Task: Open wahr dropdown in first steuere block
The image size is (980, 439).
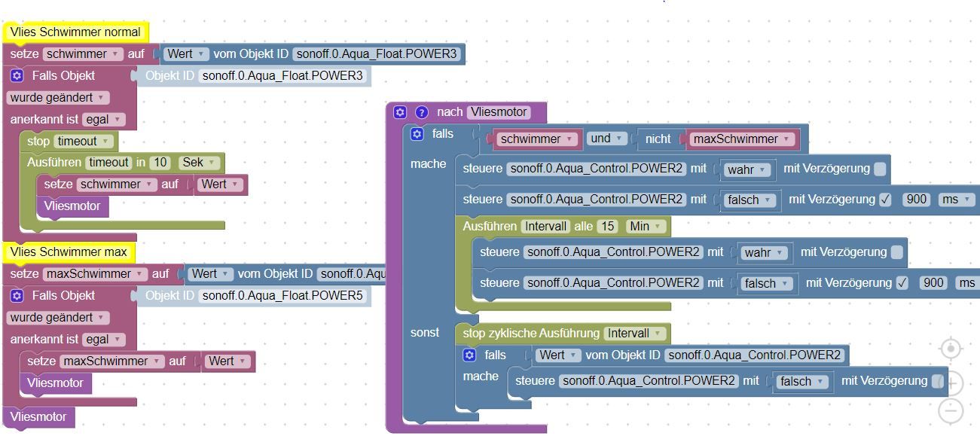Action: click(x=746, y=169)
